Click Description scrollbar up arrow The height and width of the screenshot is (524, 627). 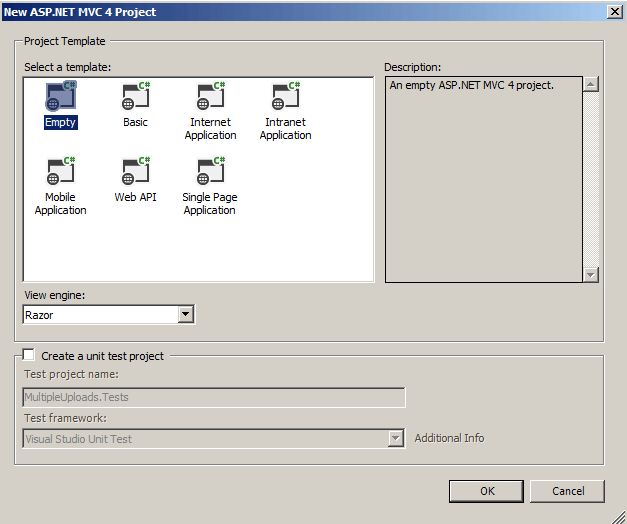(591, 84)
